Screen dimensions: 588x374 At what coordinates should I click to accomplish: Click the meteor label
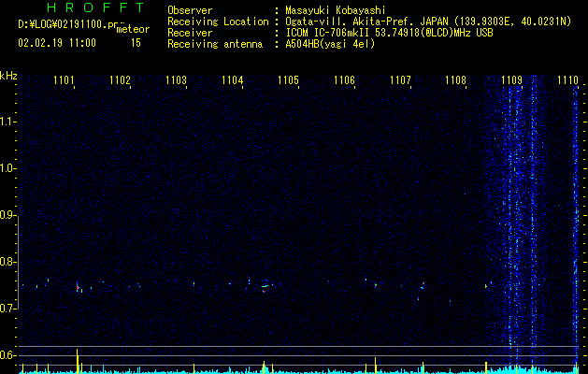tap(133, 29)
